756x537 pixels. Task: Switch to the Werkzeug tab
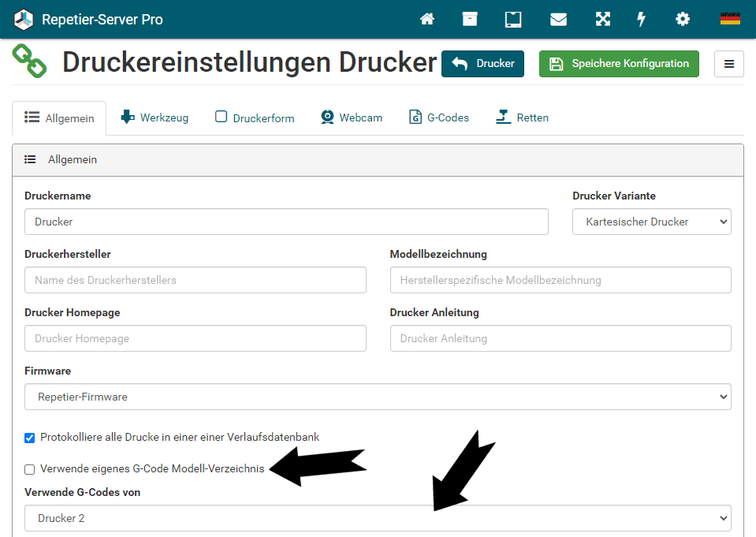[x=155, y=117]
